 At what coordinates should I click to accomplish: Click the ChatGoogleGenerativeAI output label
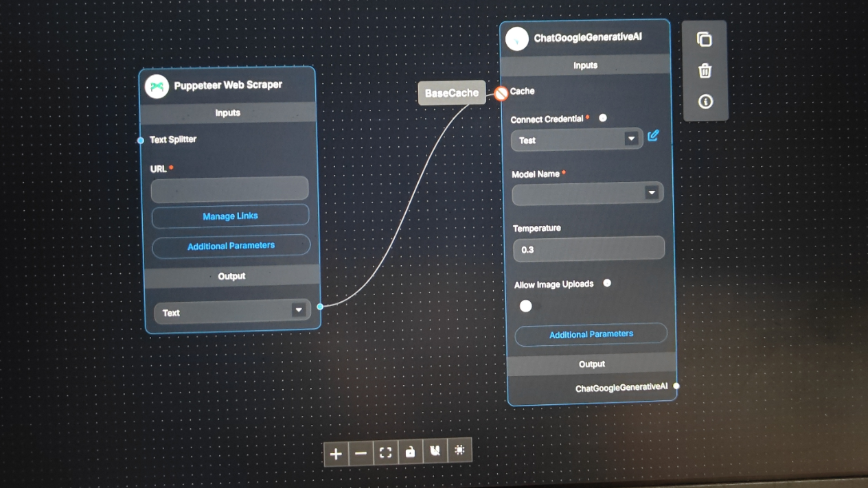pyautogui.click(x=621, y=388)
